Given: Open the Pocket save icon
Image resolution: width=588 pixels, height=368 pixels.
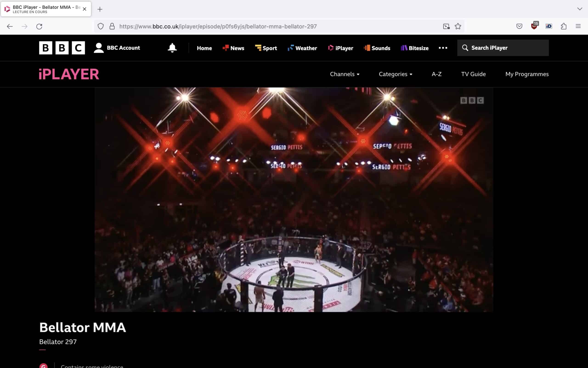Looking at the screenshot, I should tap(519, 26).
